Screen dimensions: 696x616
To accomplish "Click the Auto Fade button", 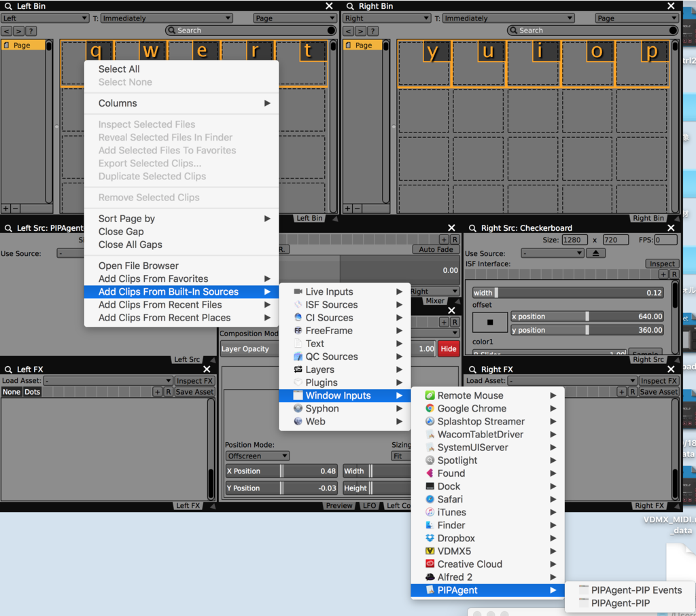I will pyautogui.click(x=436, y=249).
